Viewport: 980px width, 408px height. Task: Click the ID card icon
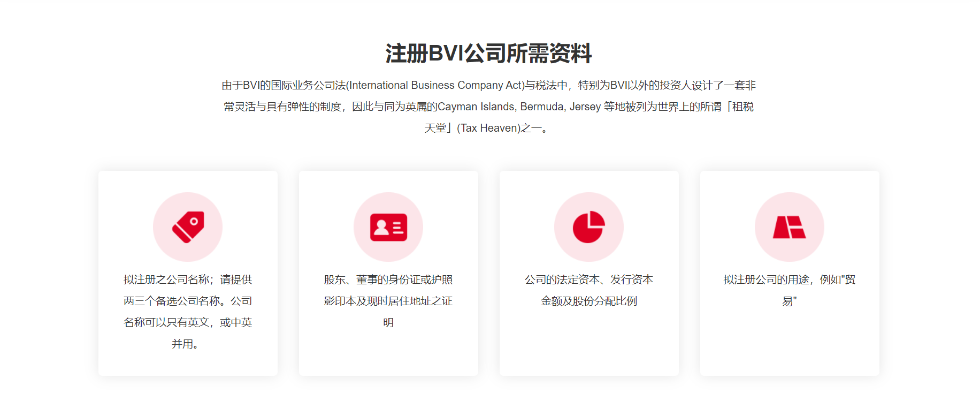click(x=388, y=227)
